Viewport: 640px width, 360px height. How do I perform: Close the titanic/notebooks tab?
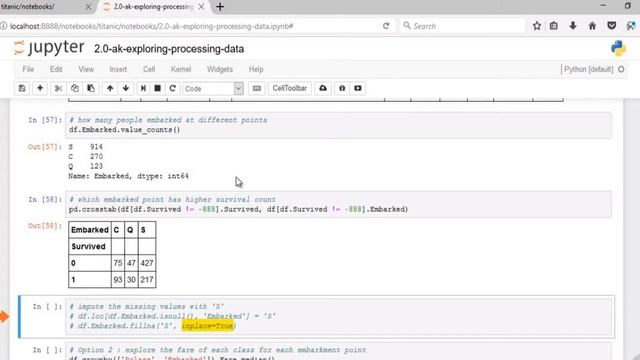88,7
